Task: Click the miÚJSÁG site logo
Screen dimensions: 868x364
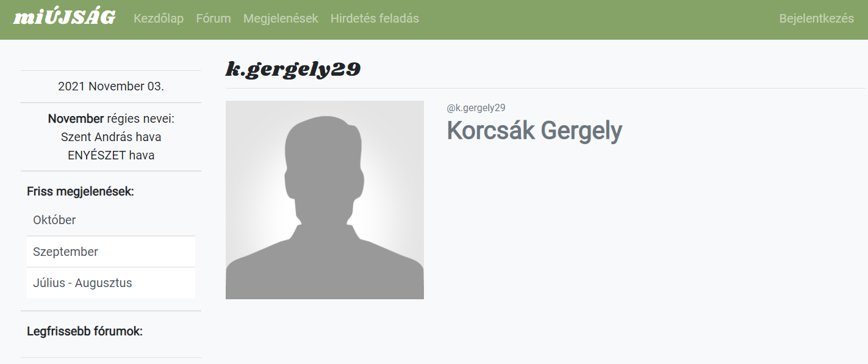Action: [64, 18]
